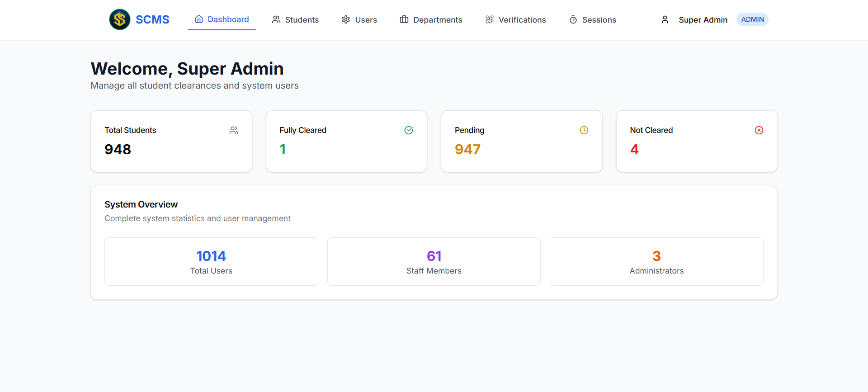
Task: Click the green checkmark icon on Fully Cleared
Action: pos(409,130)
